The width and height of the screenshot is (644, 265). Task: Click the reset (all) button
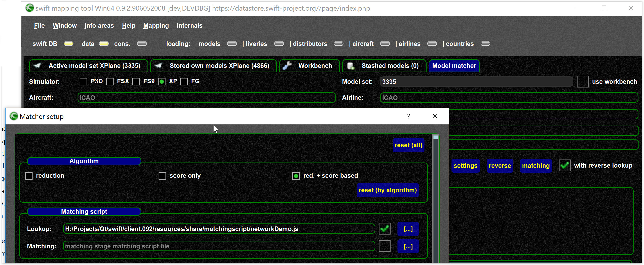[x=408, y=145]
